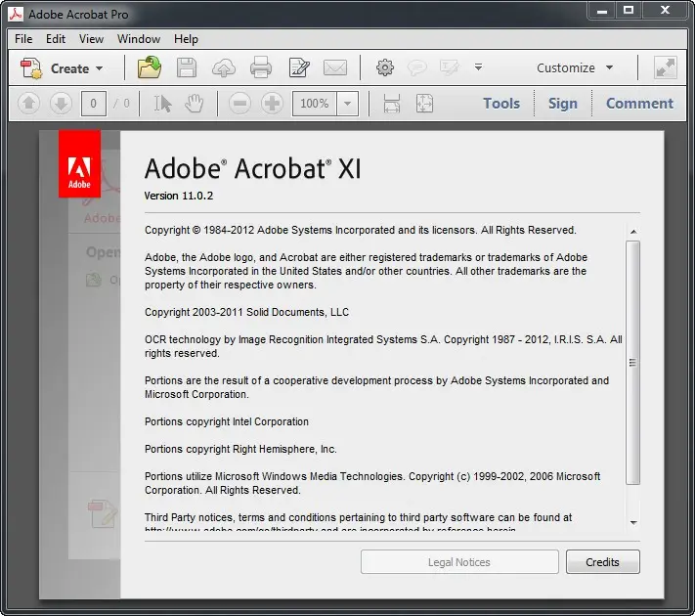695x616 pixels.
Task: Maximize the Acrobat Pro window
Action: click(x=629, y=10)
